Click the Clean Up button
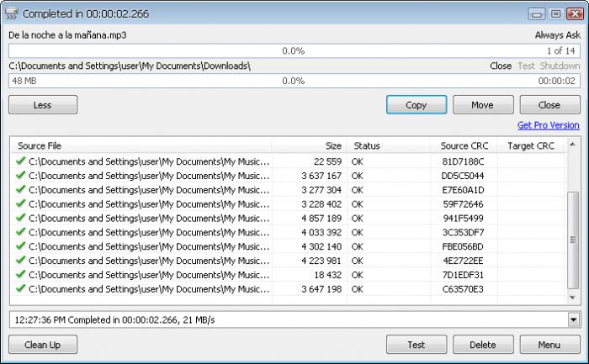This screenshot has width=589, height=364. pyautogui.click(x=43, y=345)
